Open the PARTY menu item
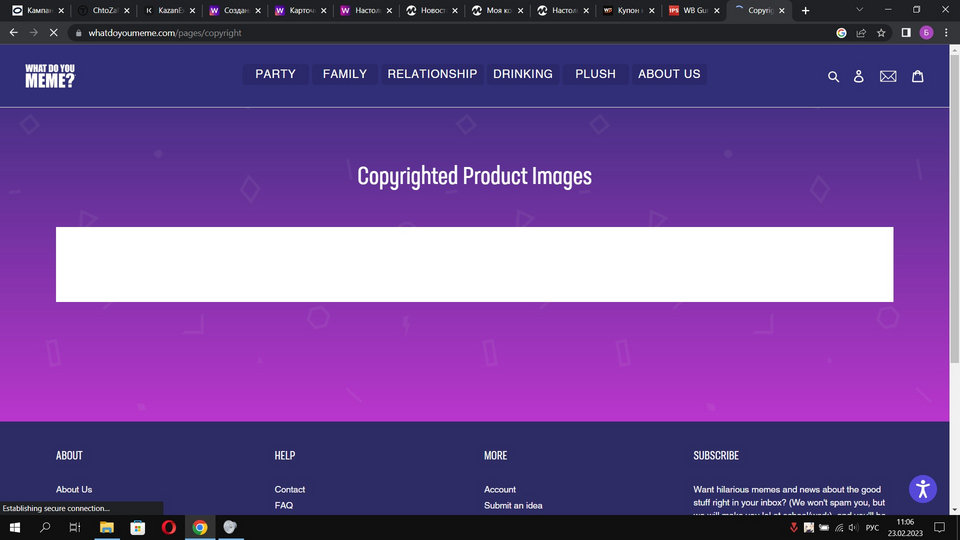This screenshot has width=960, height=540. pos(275,74)
